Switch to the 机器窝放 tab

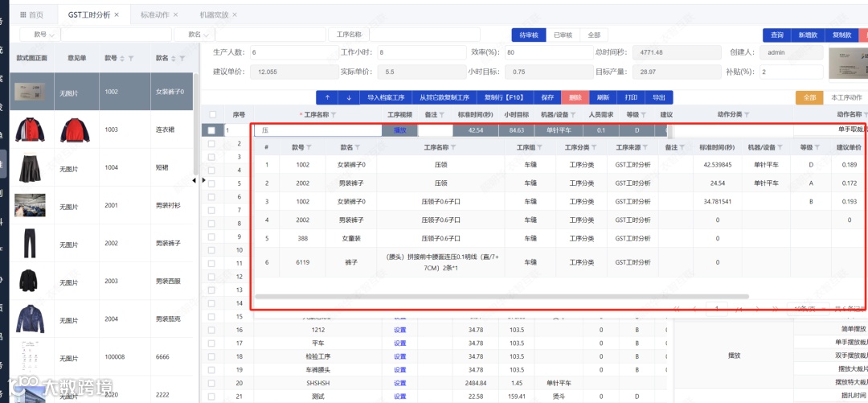(x=218, y=15)
